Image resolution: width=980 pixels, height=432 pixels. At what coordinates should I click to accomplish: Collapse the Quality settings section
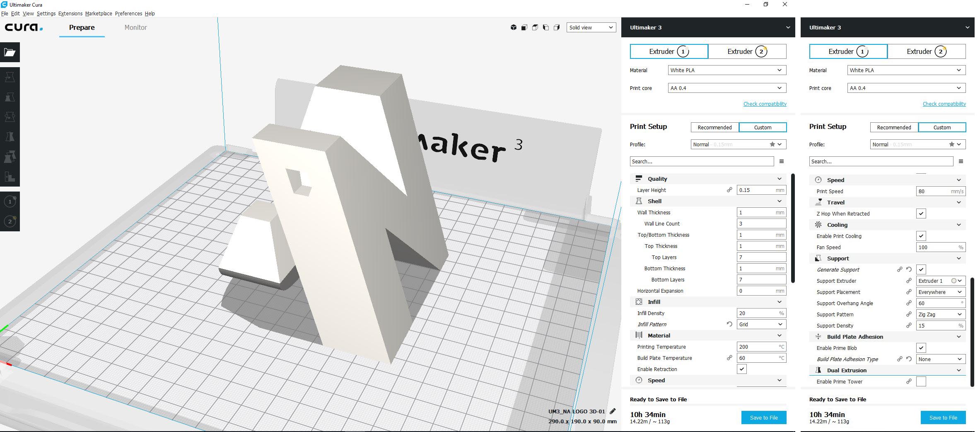708,179
